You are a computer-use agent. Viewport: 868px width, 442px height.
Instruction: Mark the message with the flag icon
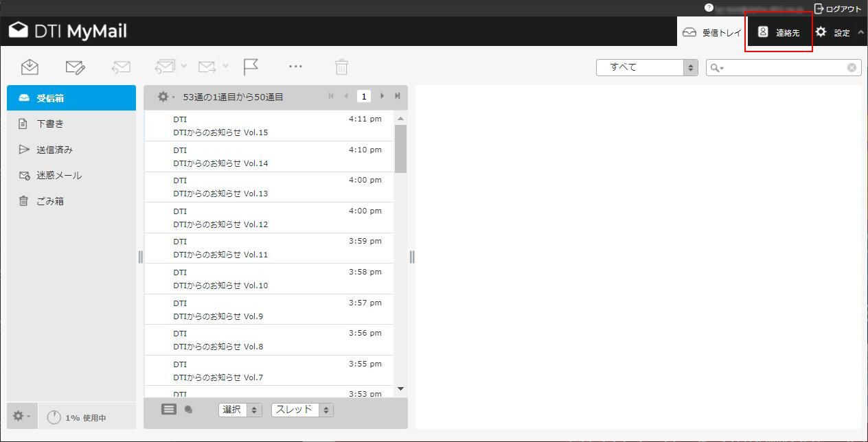pyautogui.click(x=251, y=67)
